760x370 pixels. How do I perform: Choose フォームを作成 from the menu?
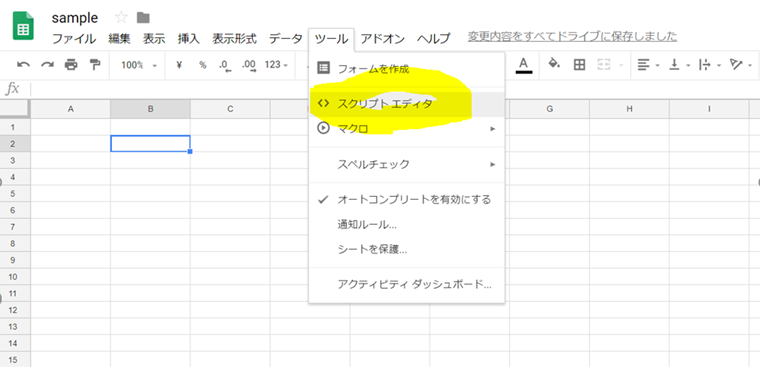(x=407, y=69)
